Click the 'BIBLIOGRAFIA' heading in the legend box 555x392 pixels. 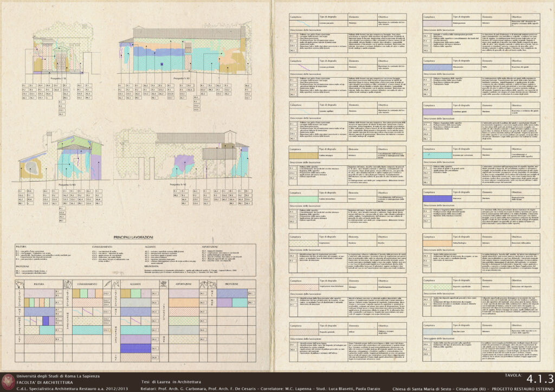[x=151, y=266]
